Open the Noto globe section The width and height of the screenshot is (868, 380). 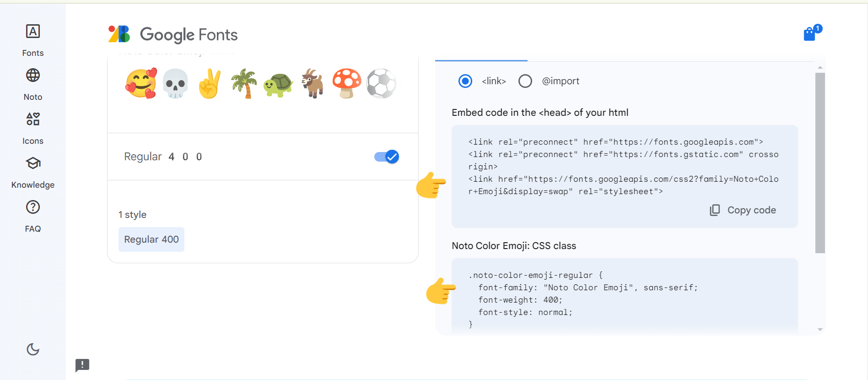coord(33,85)
